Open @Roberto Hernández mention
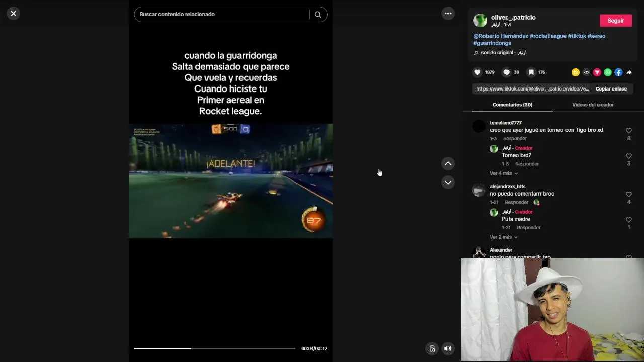 pos(501,36)
